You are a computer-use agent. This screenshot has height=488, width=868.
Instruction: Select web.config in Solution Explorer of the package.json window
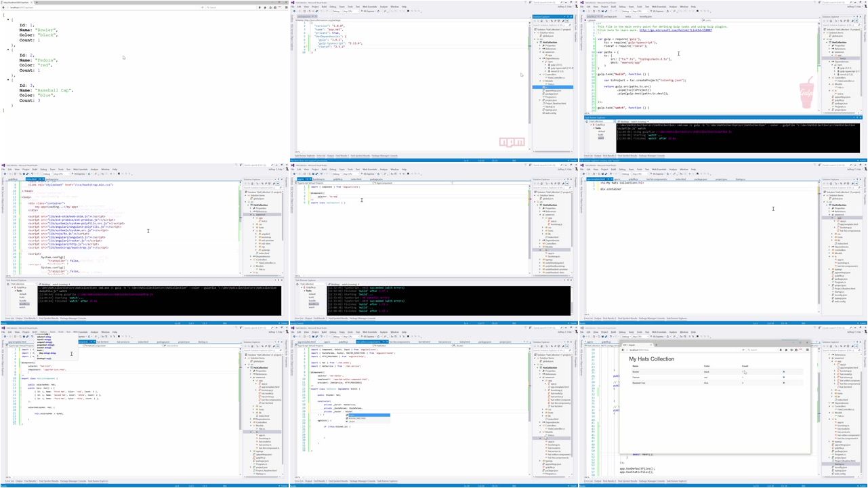549,113
